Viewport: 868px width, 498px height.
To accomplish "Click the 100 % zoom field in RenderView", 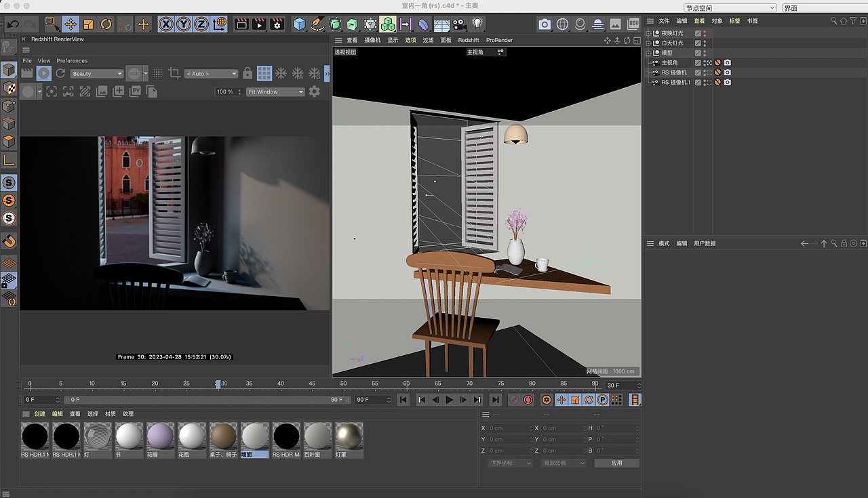I will pos(228,92).
